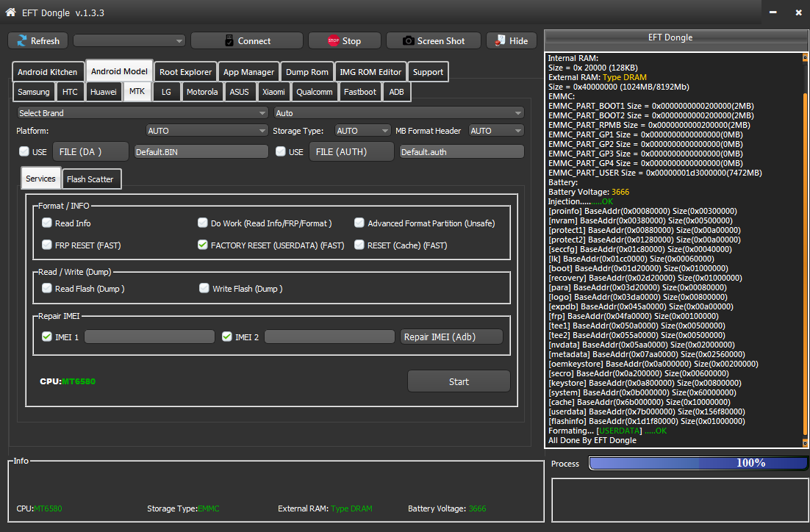
Task: Select the Qualcomm tab
Action: point(314,92)
